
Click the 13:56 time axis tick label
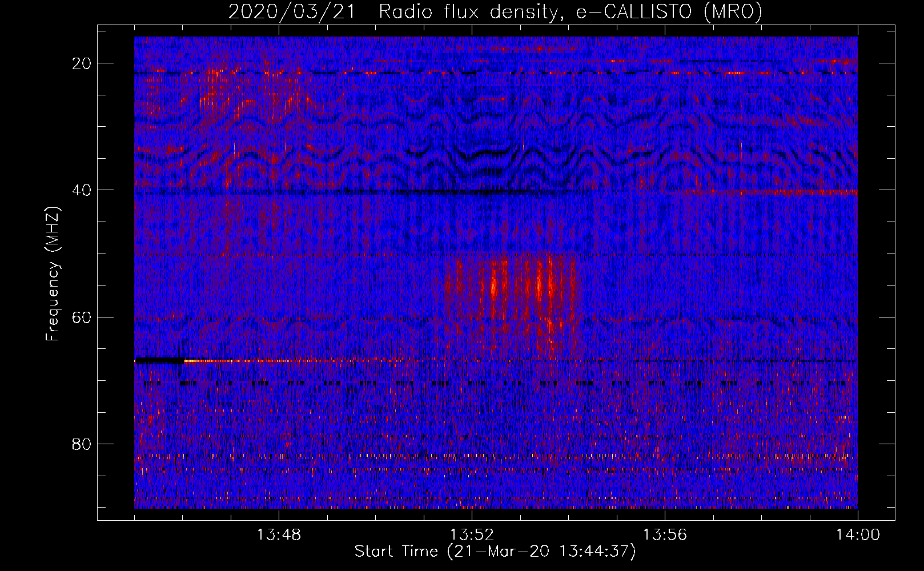coord(665,535)
